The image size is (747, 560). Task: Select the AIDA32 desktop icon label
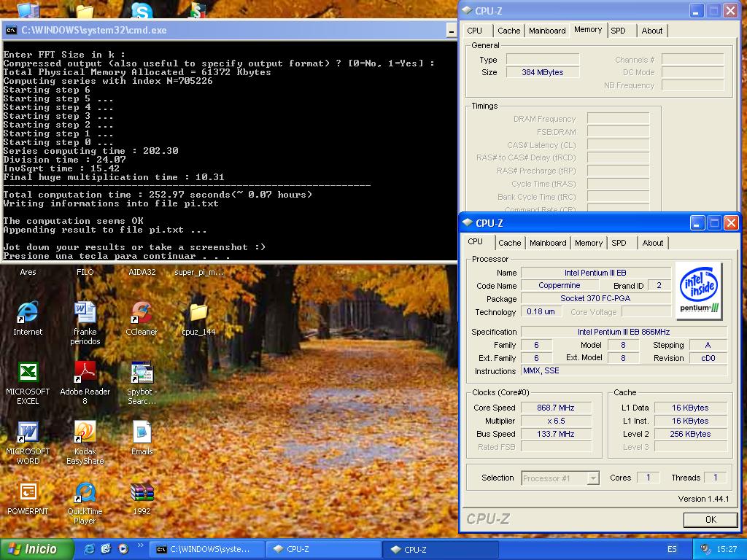coord(142,272)
